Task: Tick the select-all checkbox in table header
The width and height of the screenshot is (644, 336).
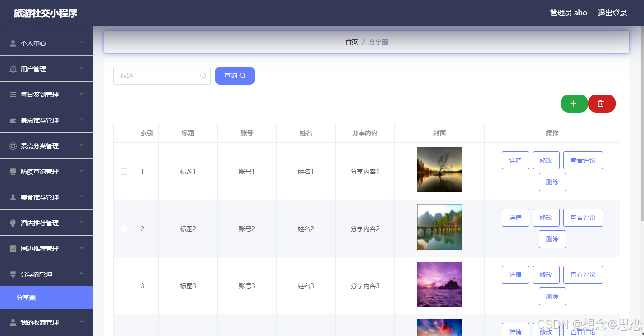Action: 125,133
